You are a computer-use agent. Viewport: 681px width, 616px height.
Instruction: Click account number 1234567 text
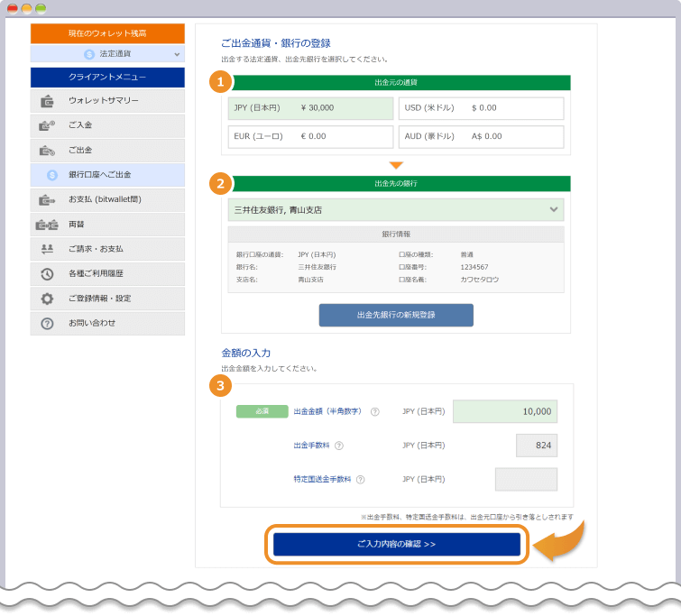474,268
